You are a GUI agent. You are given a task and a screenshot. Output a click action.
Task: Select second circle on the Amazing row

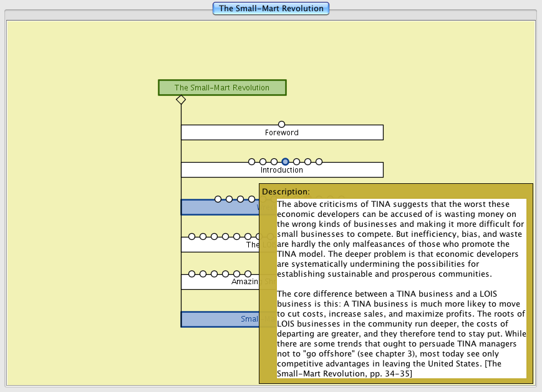(203, 274)
